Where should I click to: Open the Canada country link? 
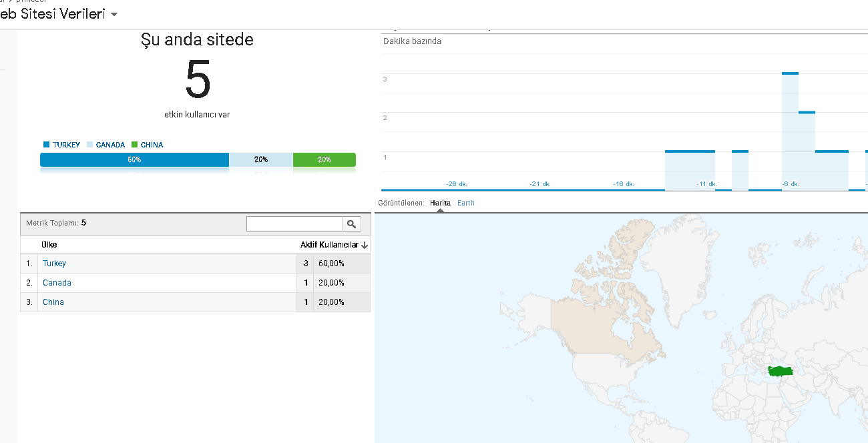[x=57, y=283]
